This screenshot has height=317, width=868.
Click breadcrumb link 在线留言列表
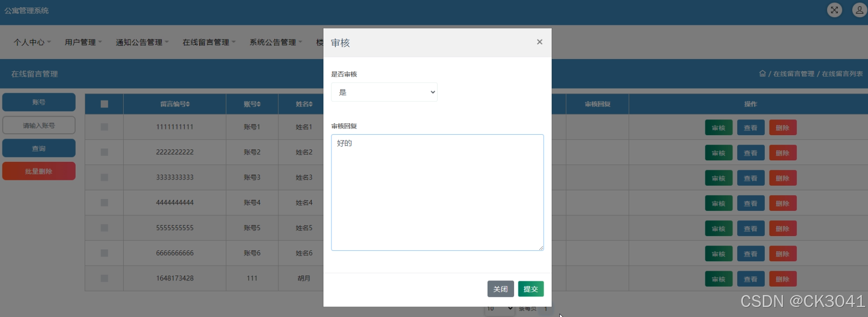tap(842, 74)
